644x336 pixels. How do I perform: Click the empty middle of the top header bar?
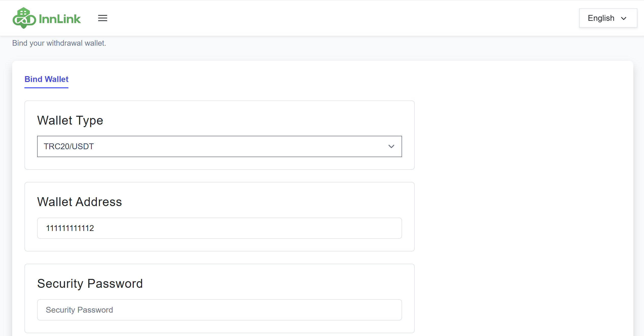pyautogui.click(x=330, y=18)
